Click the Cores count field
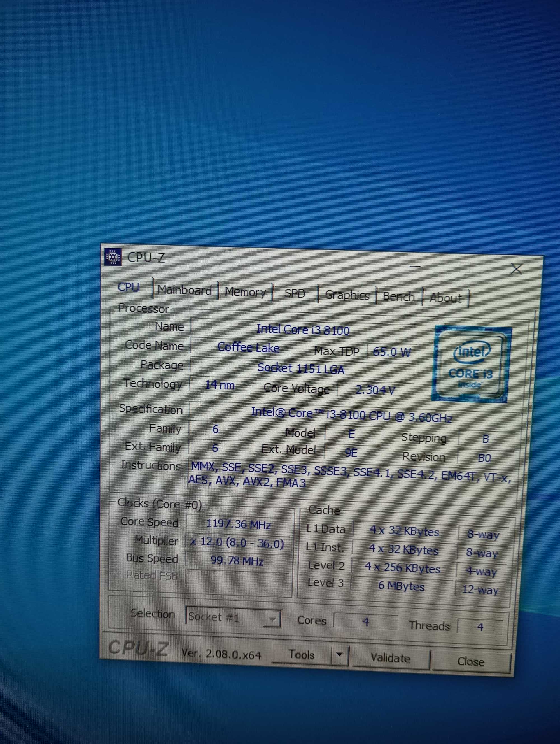 point(366,621)
